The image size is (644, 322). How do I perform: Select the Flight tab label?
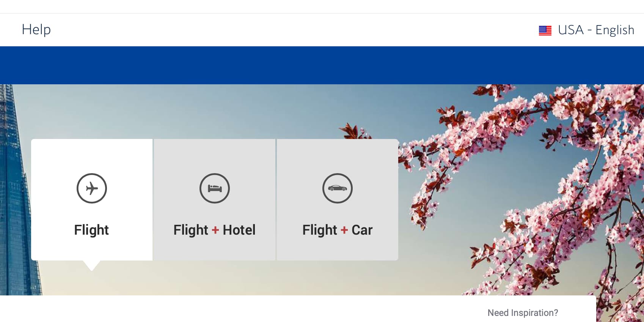point(91,230)
